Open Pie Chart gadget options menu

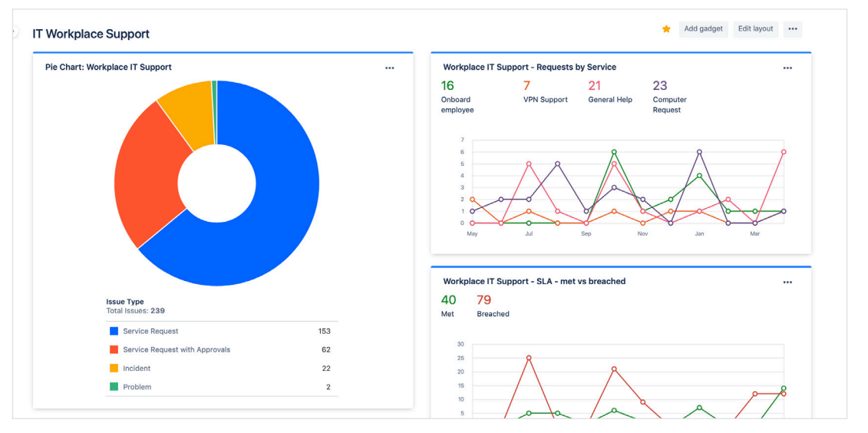point(389,68)
